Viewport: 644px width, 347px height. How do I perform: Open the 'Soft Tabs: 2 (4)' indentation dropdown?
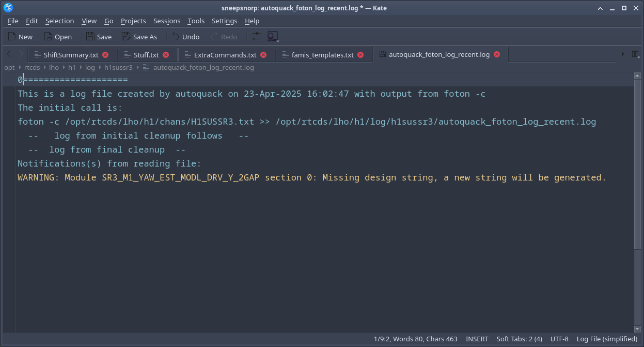click(519, 339)
